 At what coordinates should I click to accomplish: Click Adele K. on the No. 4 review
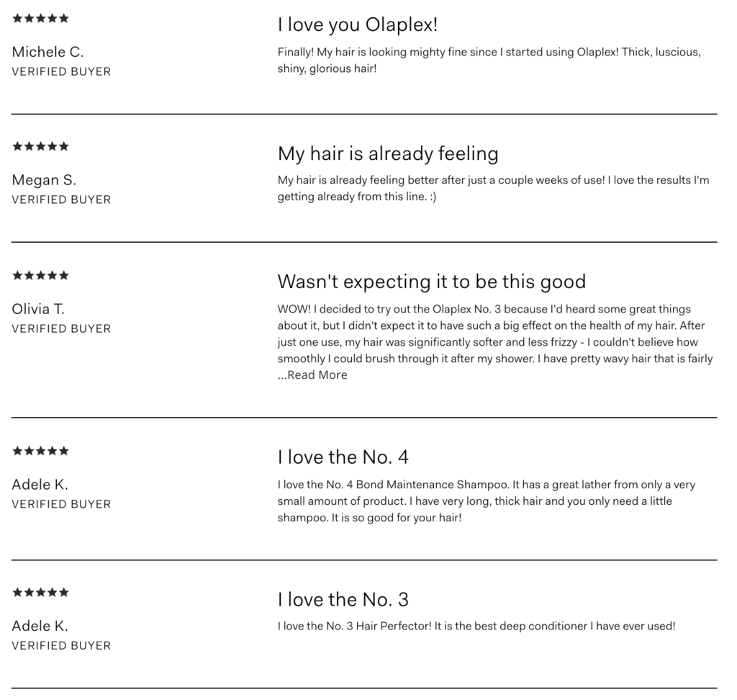click(x=40, y=485)
